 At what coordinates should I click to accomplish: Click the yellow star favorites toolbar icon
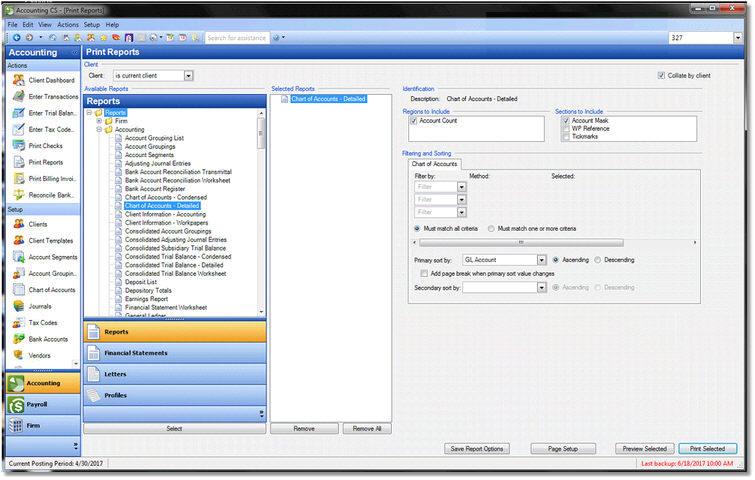[103, 38]
